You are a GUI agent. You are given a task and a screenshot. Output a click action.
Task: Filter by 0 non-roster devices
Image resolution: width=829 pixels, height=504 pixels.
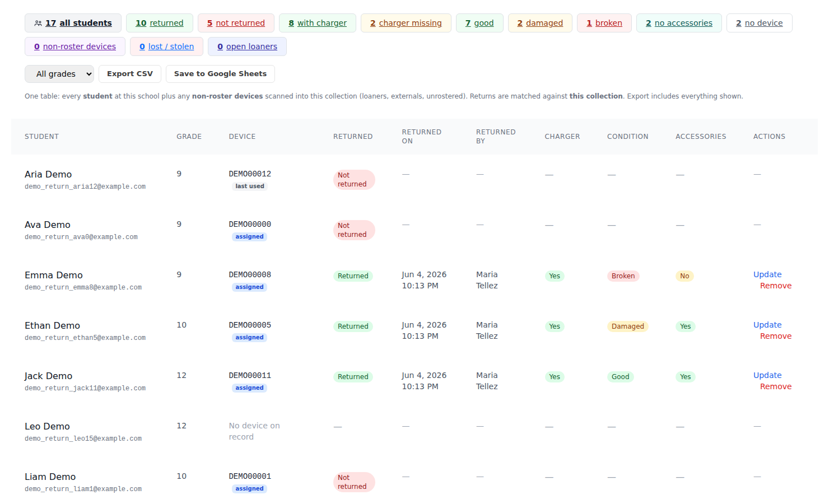tap(75, 46)
